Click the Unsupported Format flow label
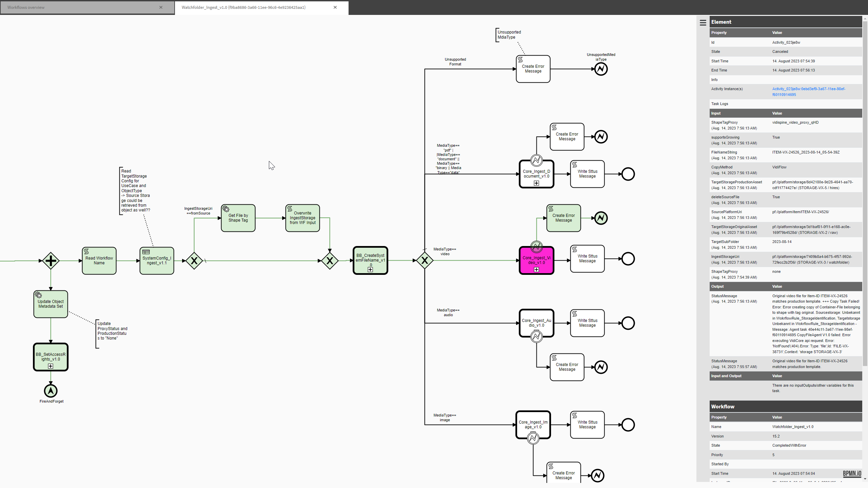This screenshot has width=868, height=488. [455, 62]
